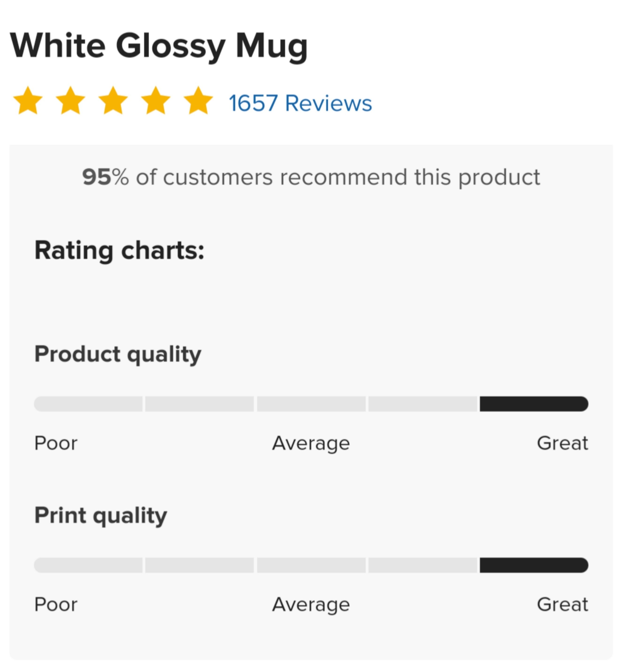Click the Poor label under Product quality
The height and width of the screenshot is (672, 617).
(56, 443)
